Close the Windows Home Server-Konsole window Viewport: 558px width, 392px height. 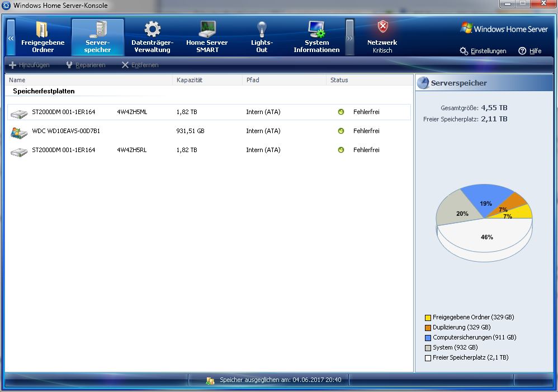pos(543,3)
